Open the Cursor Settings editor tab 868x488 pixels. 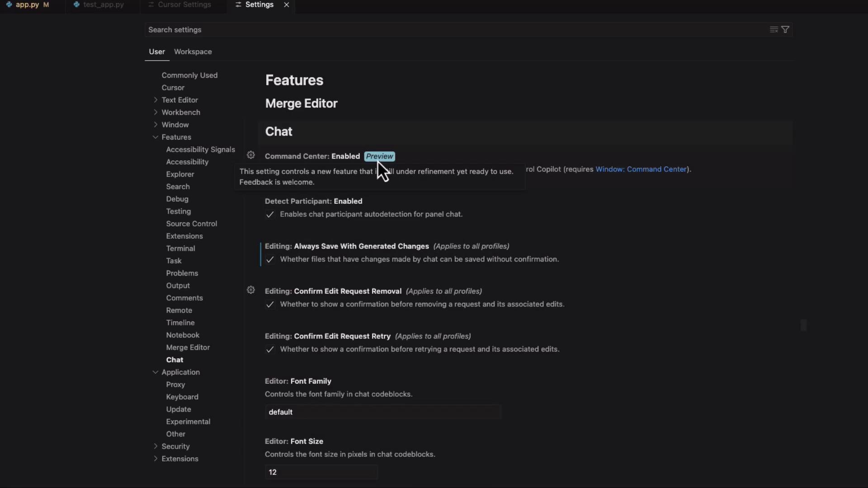click(x=184, y=5)
